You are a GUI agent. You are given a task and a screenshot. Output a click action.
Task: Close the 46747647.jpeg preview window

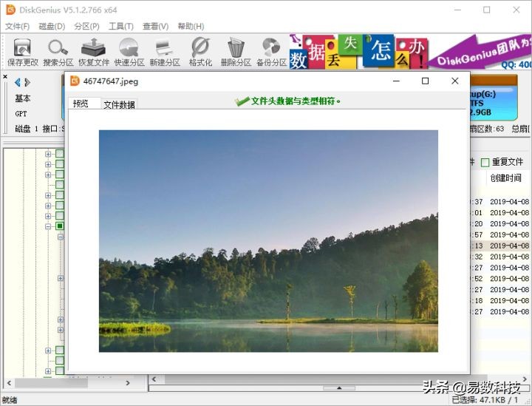455,81
